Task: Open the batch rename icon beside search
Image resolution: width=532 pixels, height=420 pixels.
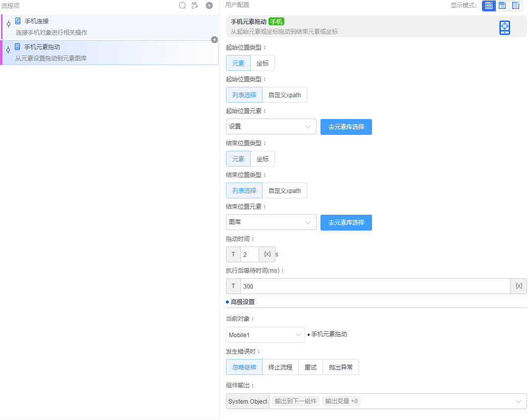Action: tap(195, 5)
